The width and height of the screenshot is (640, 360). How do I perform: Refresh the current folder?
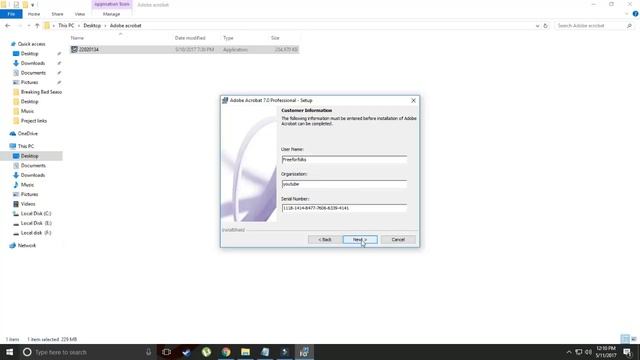[545, 26]
